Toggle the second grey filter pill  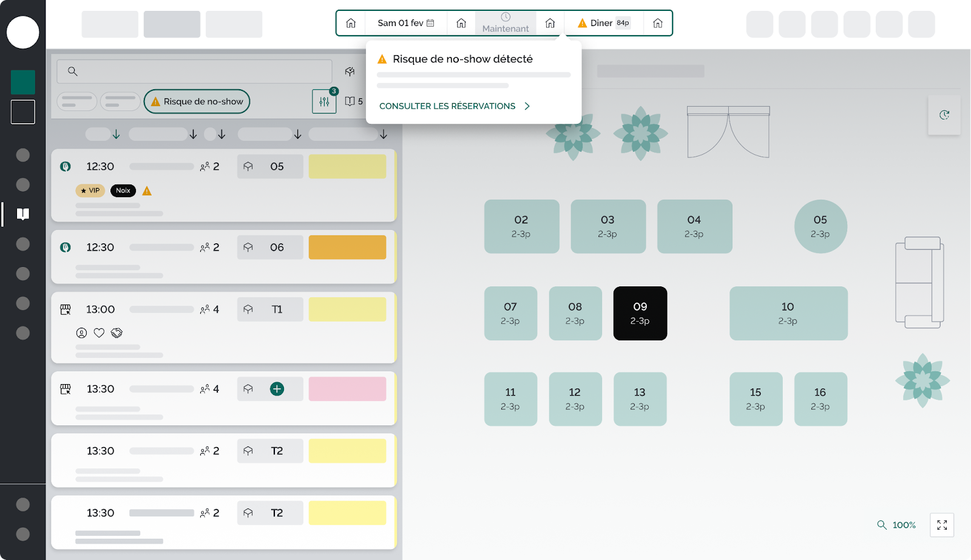(120, 101)
